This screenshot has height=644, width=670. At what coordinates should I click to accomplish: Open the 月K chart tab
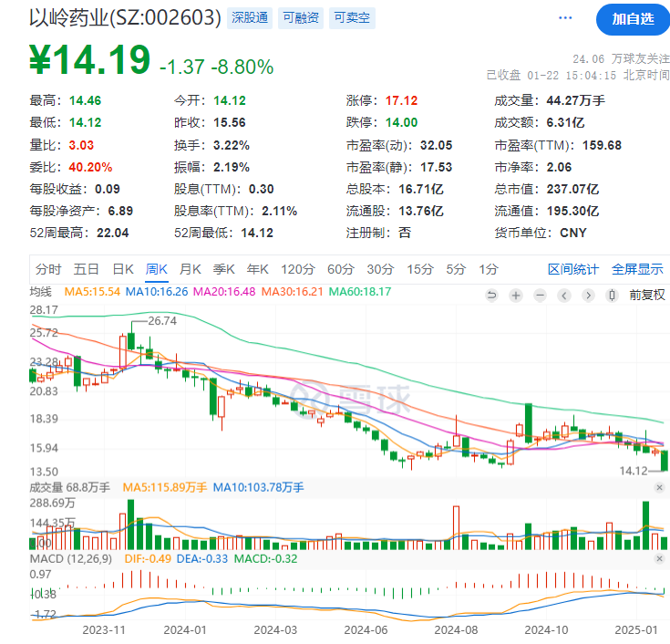(x=191, y=269)
